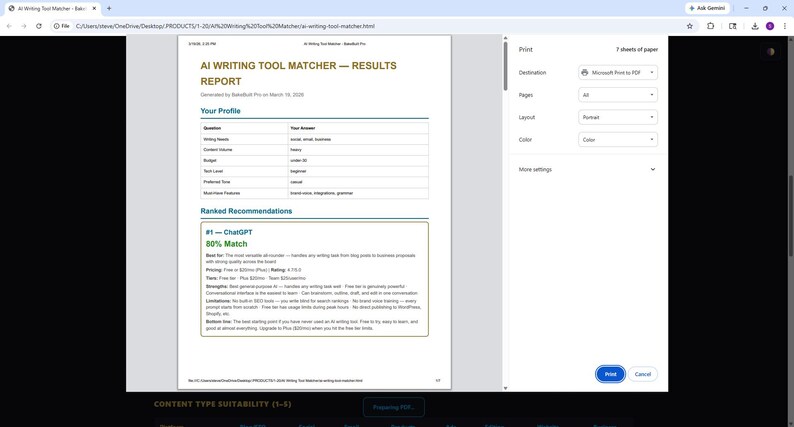Click the 'CONTENT TYPE SUITABILITY' heading
The height and width of the screenshot is (427, 794).
pos(222,404)
